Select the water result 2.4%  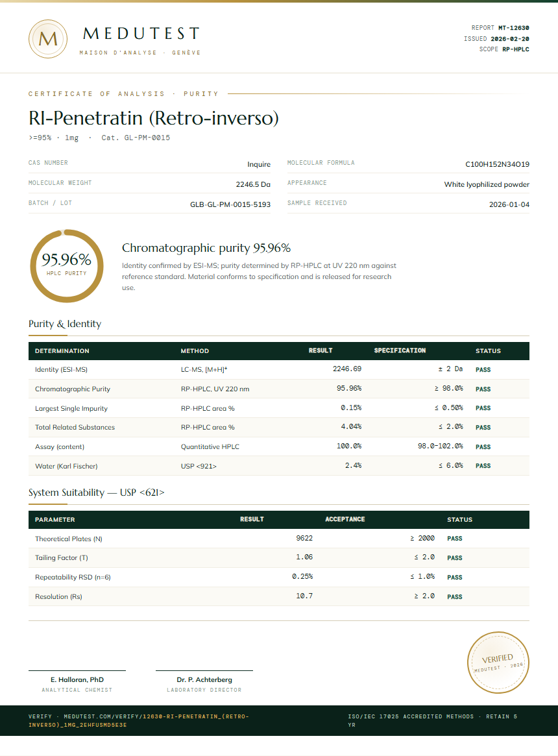pyautogui.click(x=354, y=466)
